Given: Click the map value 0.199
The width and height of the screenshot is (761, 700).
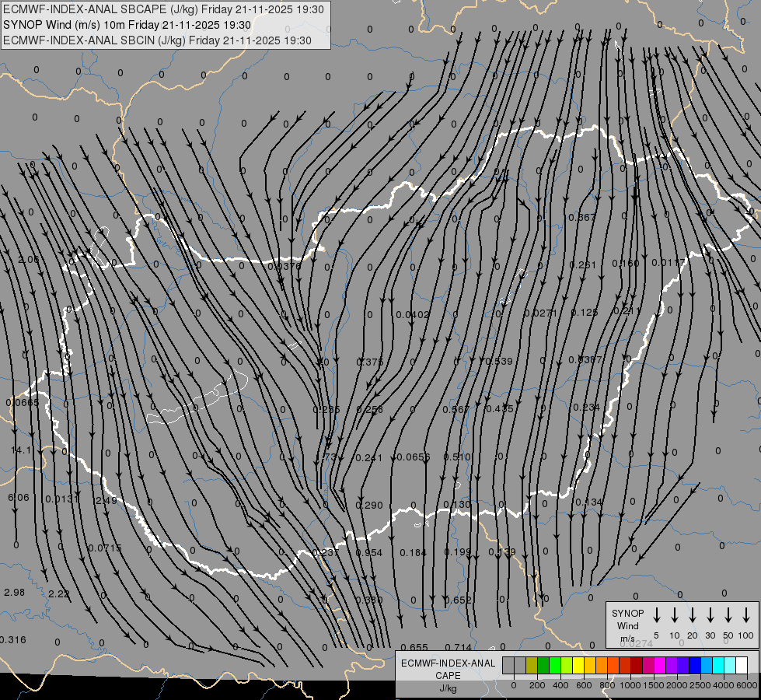Looking at the screenshot, I should pos(458,552).
